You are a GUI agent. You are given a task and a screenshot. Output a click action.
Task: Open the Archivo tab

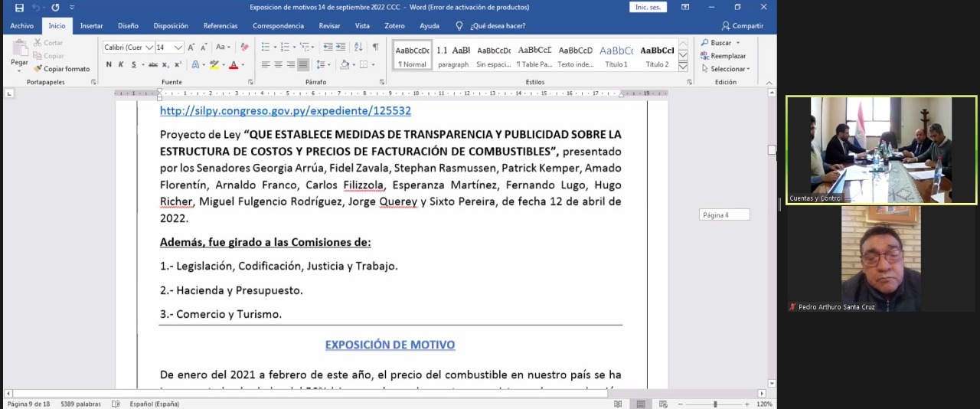pyautogui.click(x=21, y=26)
